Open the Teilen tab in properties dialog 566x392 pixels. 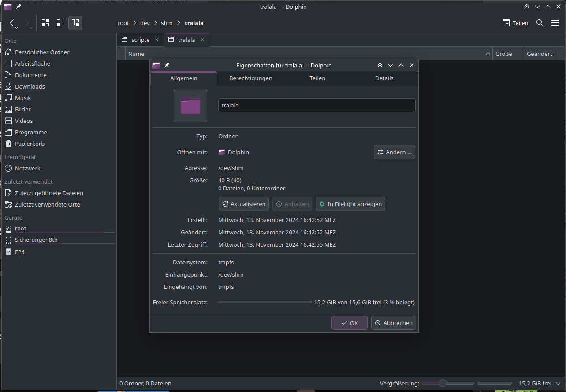pyautogui.click(x=317, y=78)
